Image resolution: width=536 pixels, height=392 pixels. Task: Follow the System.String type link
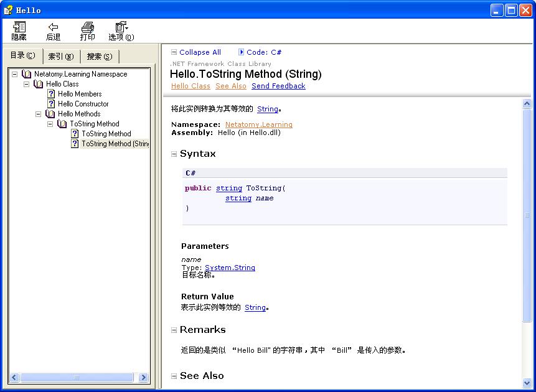click(230, 268)
